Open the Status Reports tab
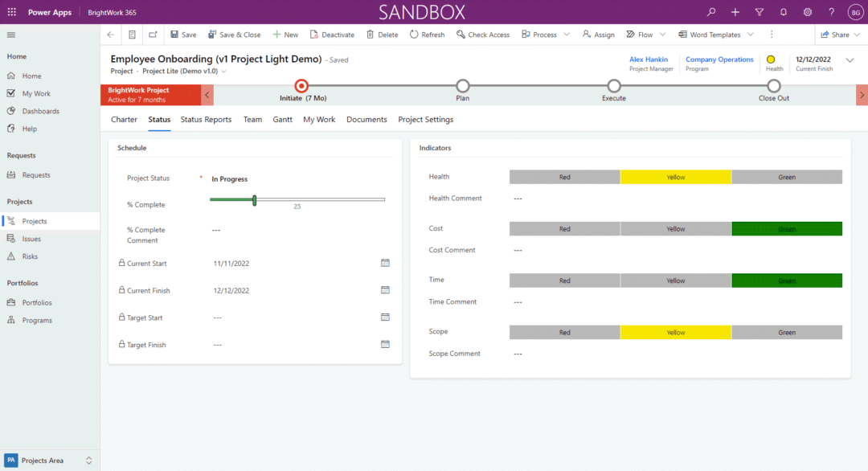This screenshot has height=471, width=868. click(x=206, y=119)
